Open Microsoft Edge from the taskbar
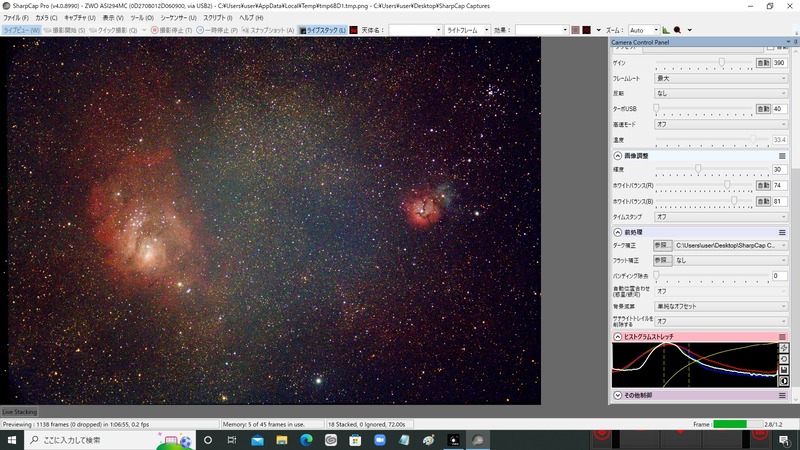 (x=306, y=440)
